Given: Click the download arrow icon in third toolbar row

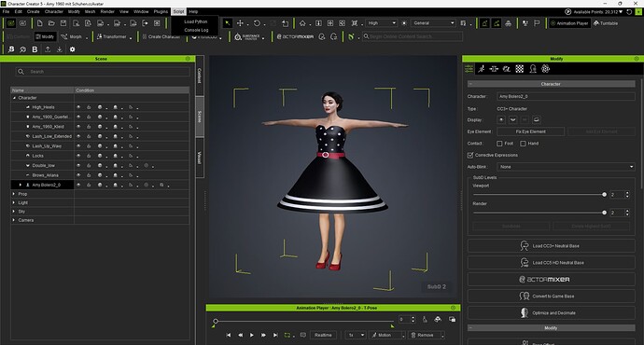Looking at the screenshot, I should (60, 49).
